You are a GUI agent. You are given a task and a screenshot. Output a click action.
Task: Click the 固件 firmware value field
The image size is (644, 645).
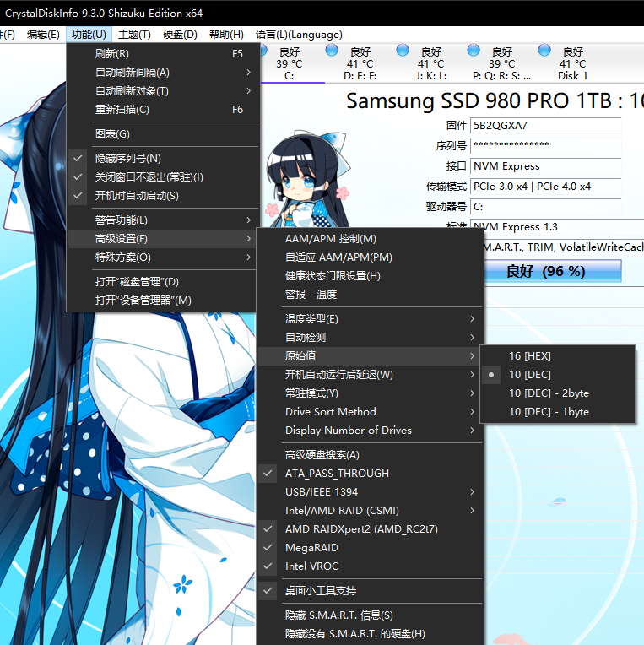coord(545,126)
